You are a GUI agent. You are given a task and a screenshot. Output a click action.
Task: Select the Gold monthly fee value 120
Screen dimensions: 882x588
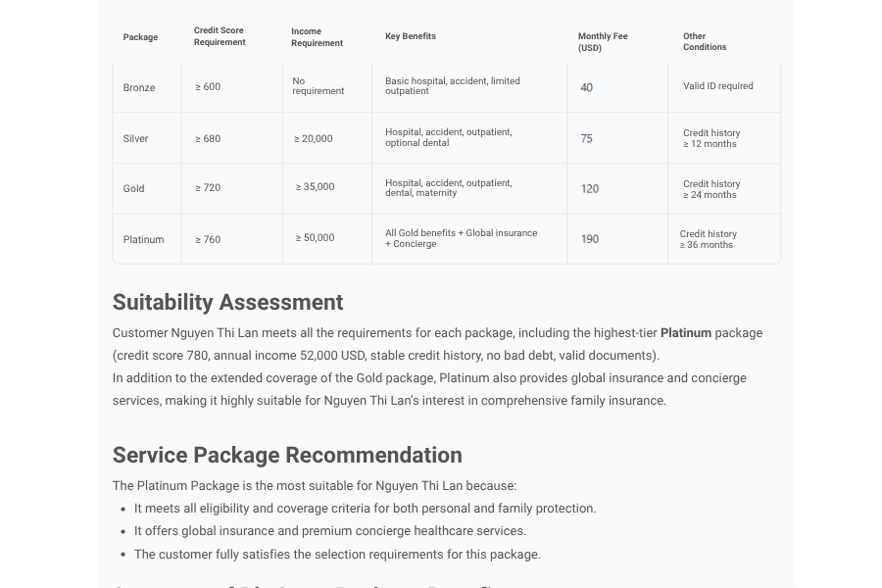tap(590, 188)
